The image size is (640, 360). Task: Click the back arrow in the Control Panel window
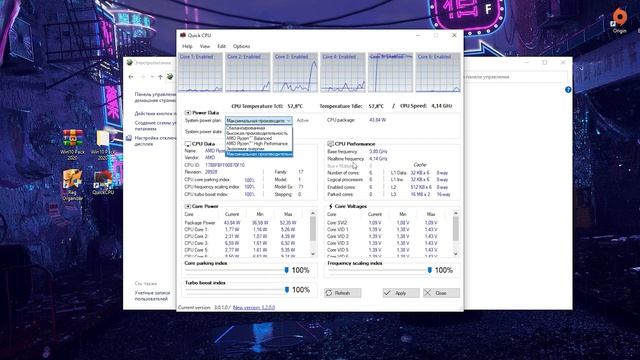131,77
